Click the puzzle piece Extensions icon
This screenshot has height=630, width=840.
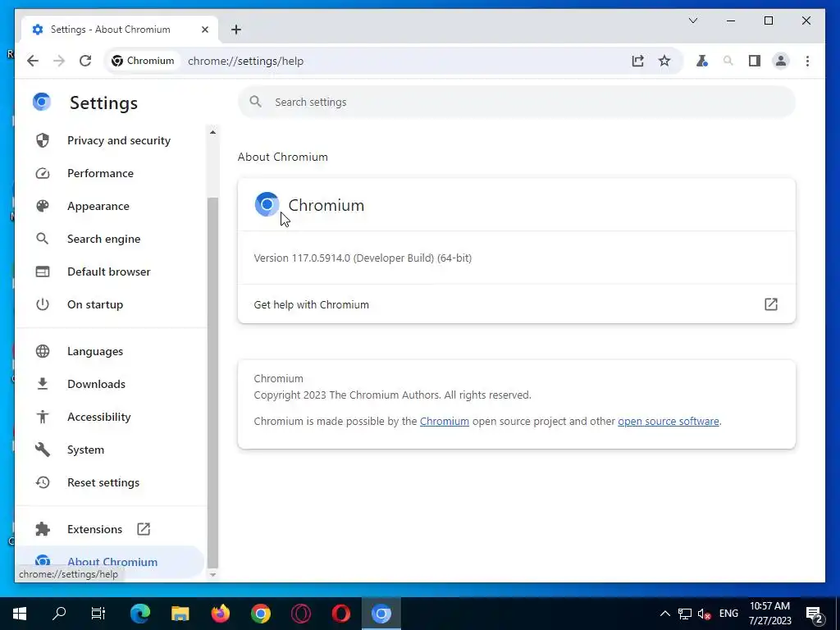point(43,529)
